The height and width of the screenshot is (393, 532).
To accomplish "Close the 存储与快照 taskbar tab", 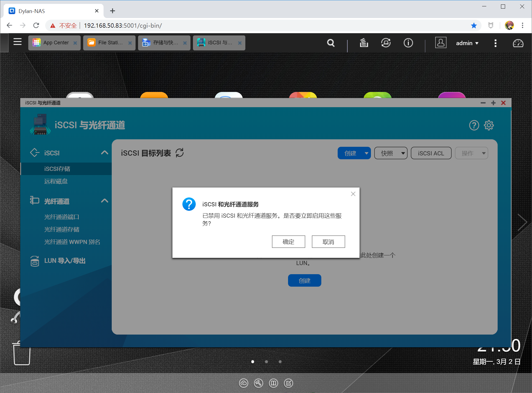I will [x=185, y=43].
